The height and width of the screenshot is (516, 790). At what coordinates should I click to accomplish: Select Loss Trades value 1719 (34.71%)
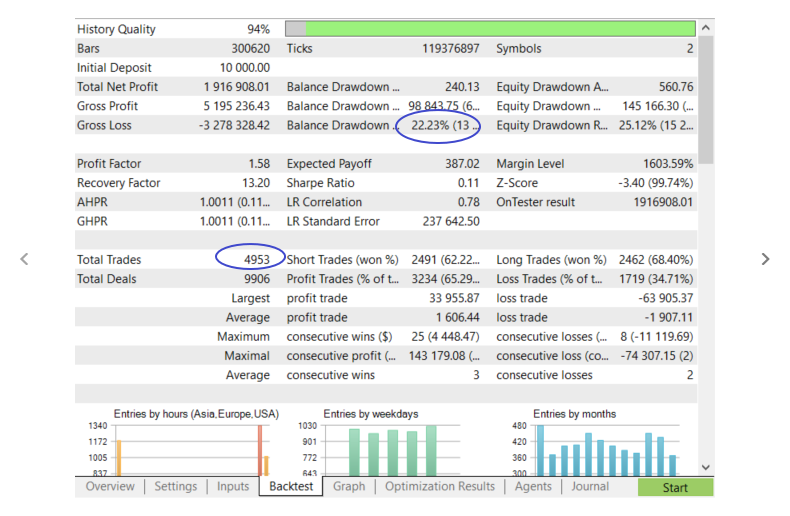tap(656, 279)
